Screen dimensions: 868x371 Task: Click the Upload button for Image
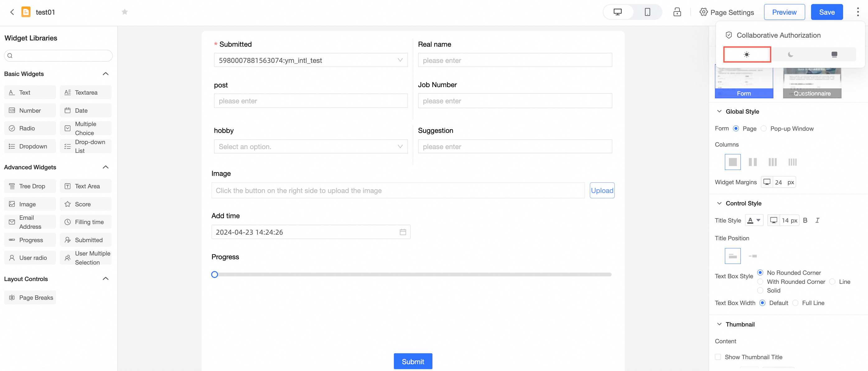click(602, 190)
